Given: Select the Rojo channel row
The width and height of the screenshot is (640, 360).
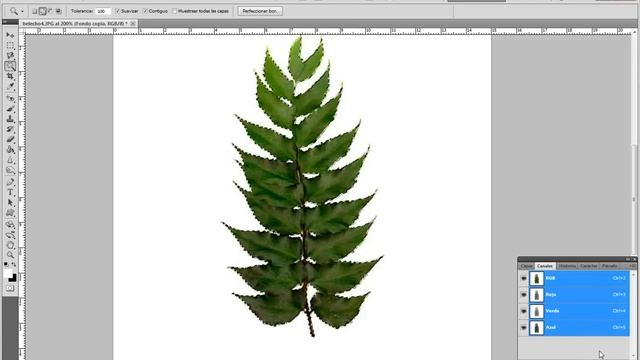Looking at the screenshot, I should pyautogui.click(x=579, y=295).
